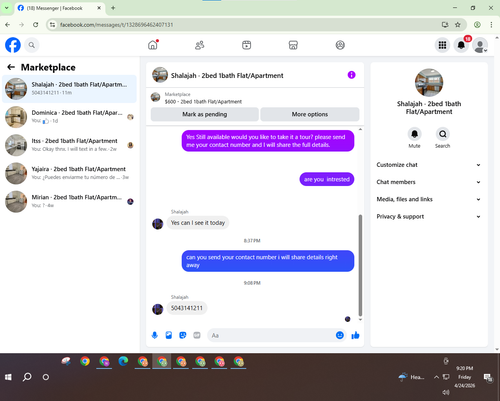Click the message '5043141211'

[187, 308]
